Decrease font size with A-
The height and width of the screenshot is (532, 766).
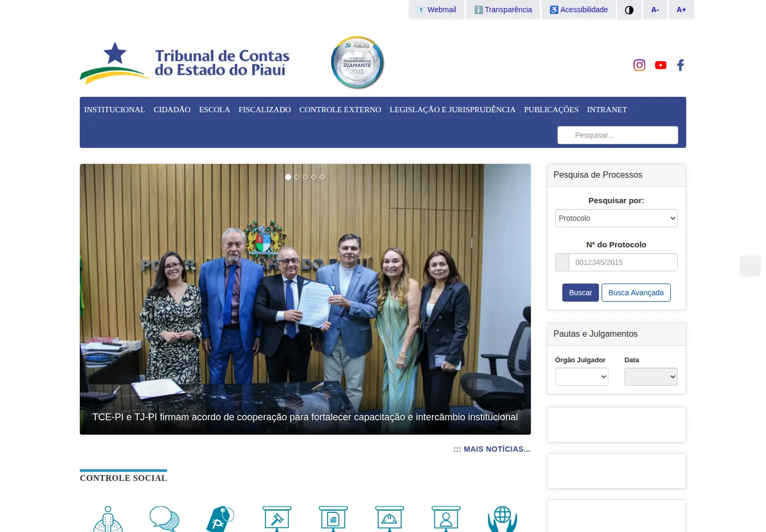655,10
